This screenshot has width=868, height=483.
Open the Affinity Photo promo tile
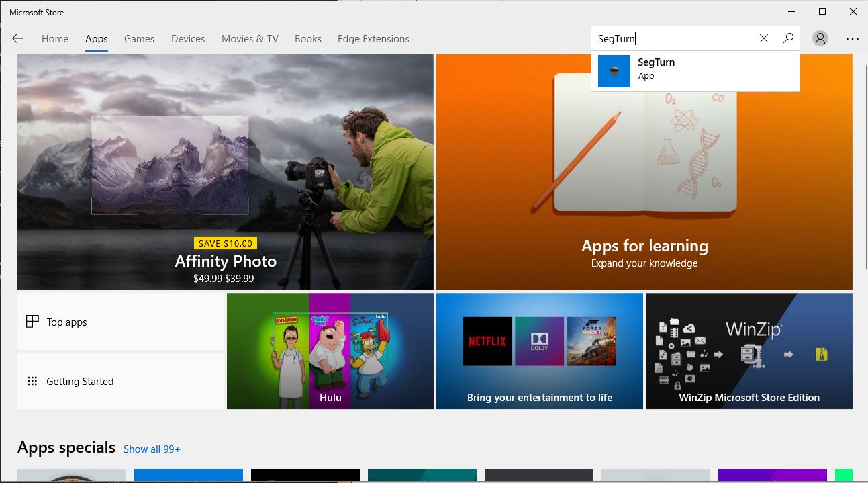click(x=226, y=172)
